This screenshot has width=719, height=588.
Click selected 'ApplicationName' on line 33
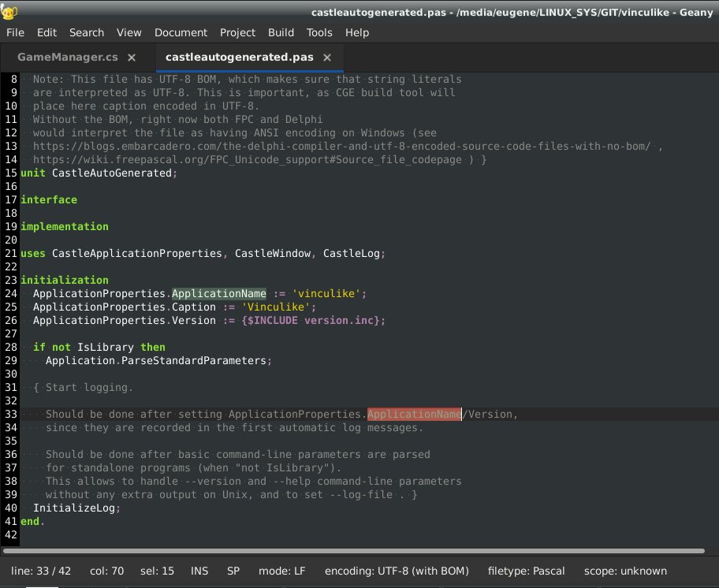415,415
